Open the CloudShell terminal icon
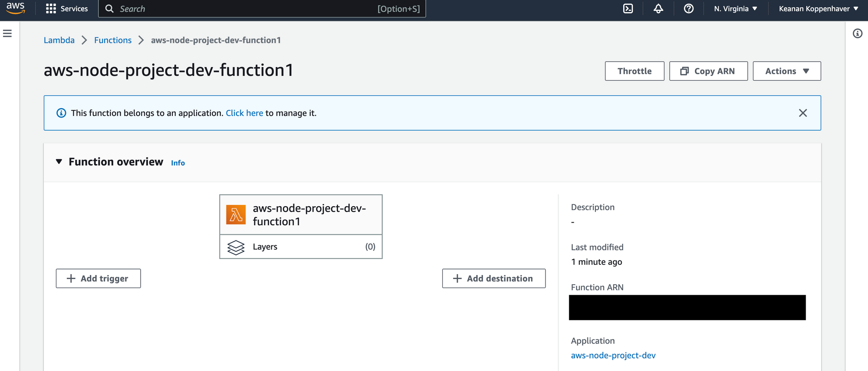The height and width of the screenshot is (371, 868). [628, 9]
